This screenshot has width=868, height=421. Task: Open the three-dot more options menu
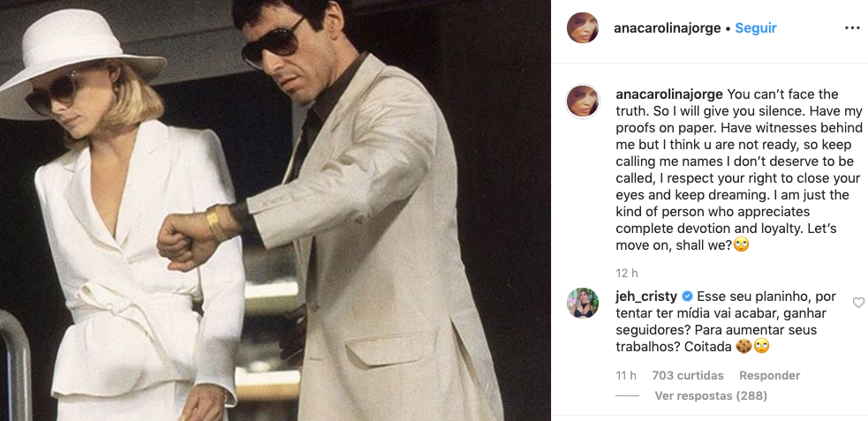point(852,28)
